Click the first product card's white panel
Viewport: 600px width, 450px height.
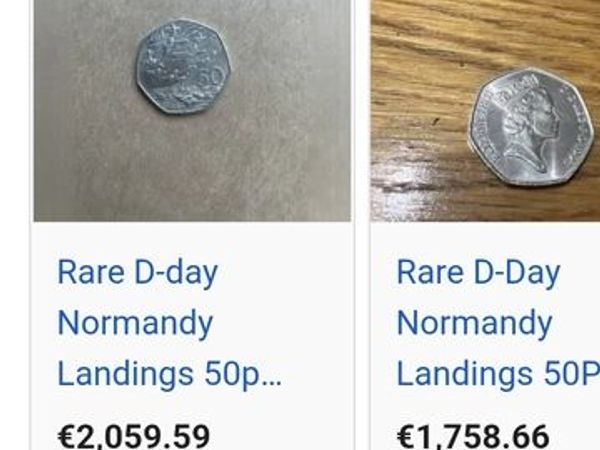[192, 336]
